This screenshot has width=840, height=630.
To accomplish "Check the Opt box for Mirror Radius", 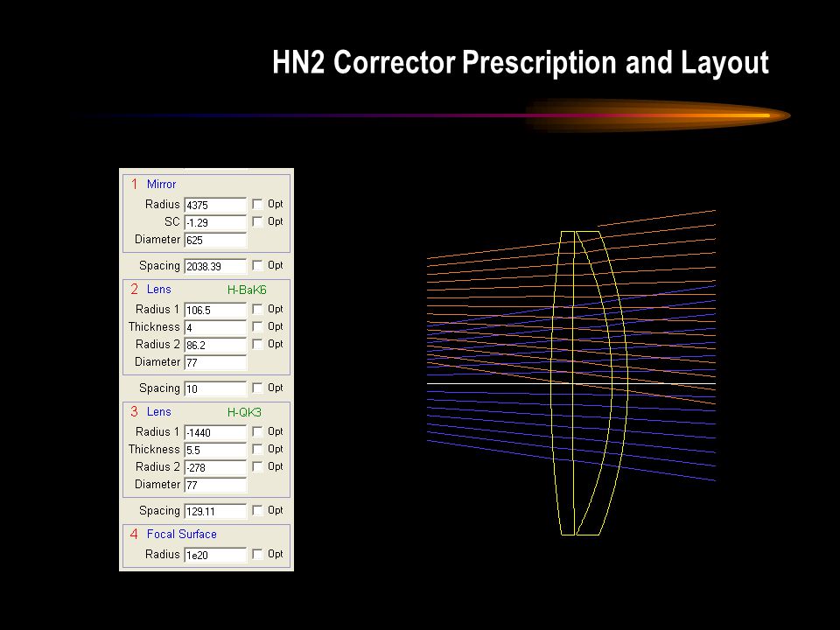I will (257, 204).
